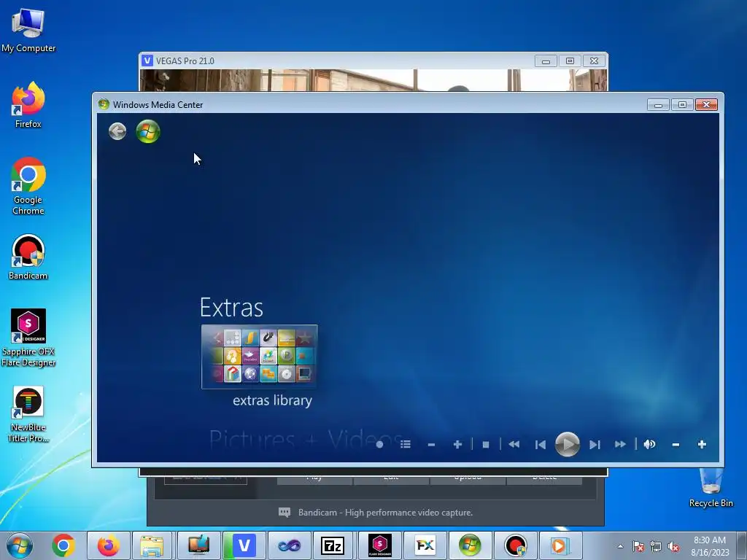
Task: Show hidden system tray icons
Action: click(620, 546)
